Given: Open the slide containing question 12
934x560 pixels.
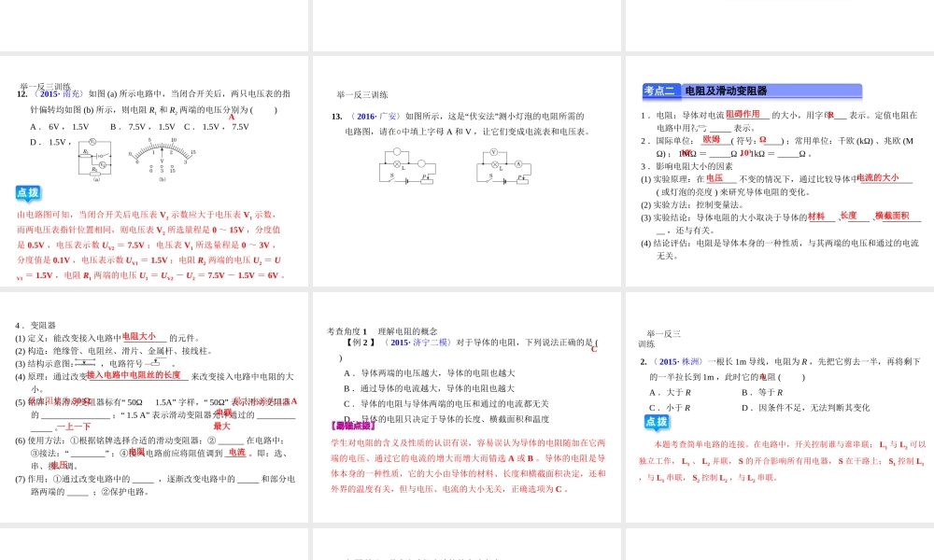Looking at the screenshot, I should (x=154, y=172).
